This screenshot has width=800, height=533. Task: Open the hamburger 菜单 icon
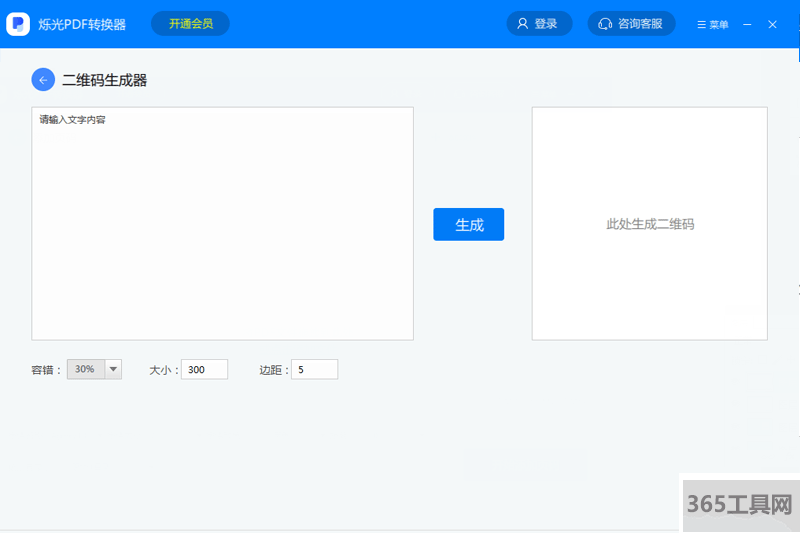click(x=701, y=25)
